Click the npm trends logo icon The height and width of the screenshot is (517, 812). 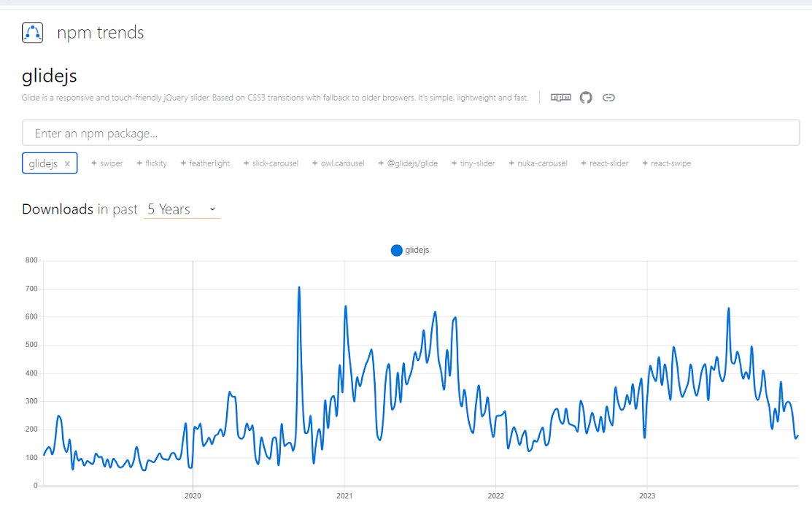click(33, 33)
